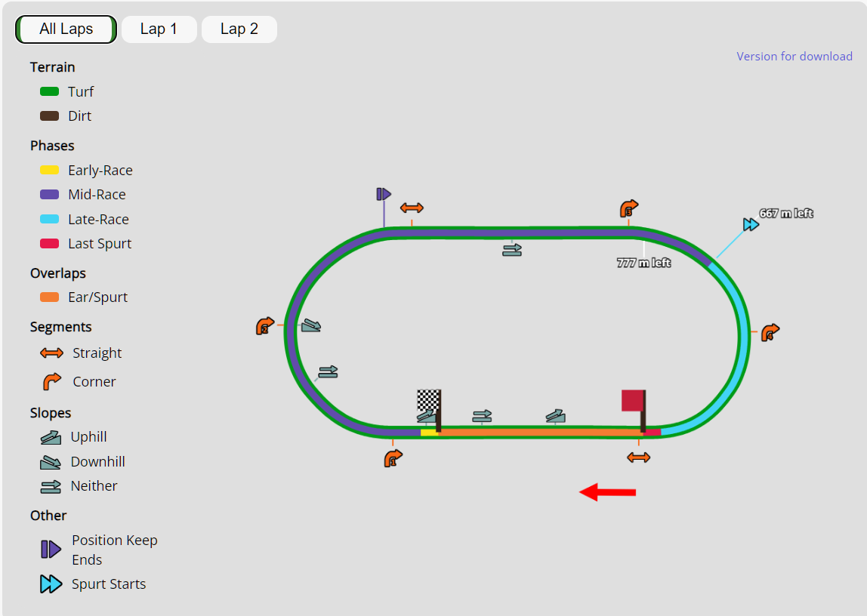Click the Corner segment legend icon

(x=52, y=381)
